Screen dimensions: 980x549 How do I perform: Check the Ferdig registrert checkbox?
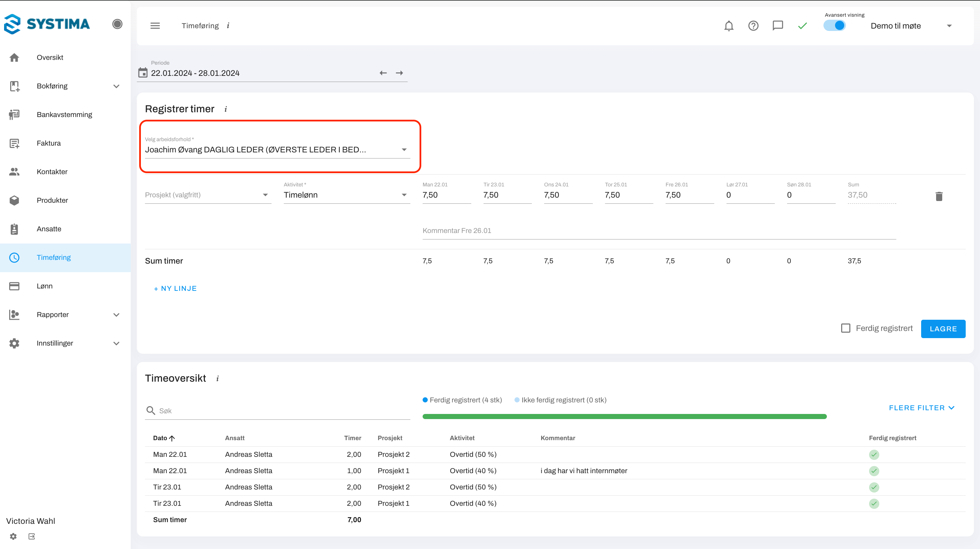tap(845, 328)
